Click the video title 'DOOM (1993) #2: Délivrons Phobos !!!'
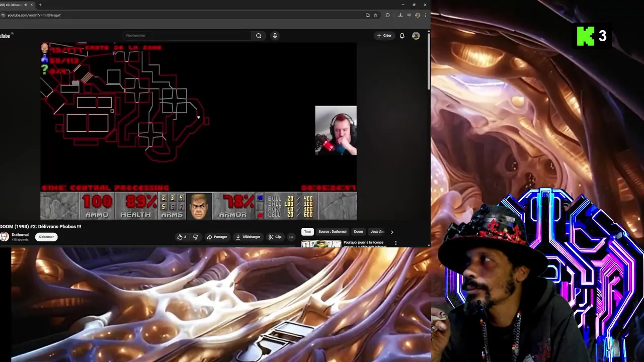This screenshot has height=362, width=644. (41, 226)
